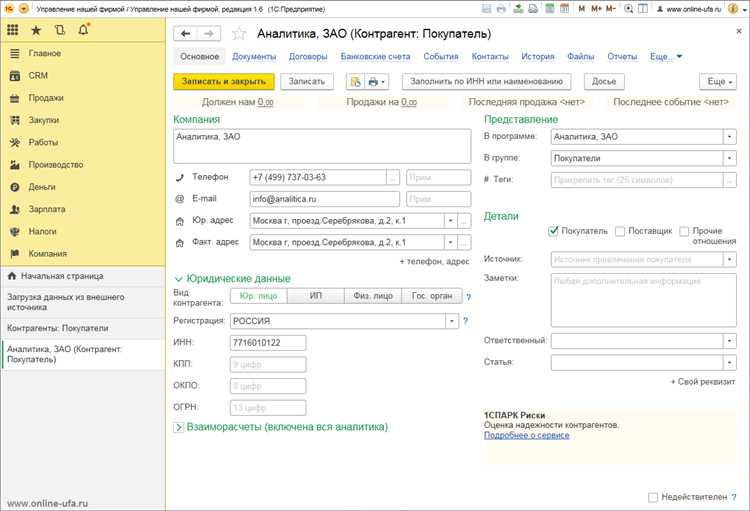Expand the Взаиморасчеты section
This screenshot has width=750, height=511.
(178, 427)
